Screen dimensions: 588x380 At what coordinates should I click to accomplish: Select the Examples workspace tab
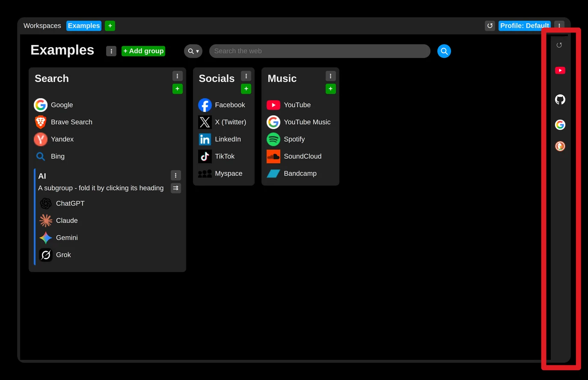point(84,26)
